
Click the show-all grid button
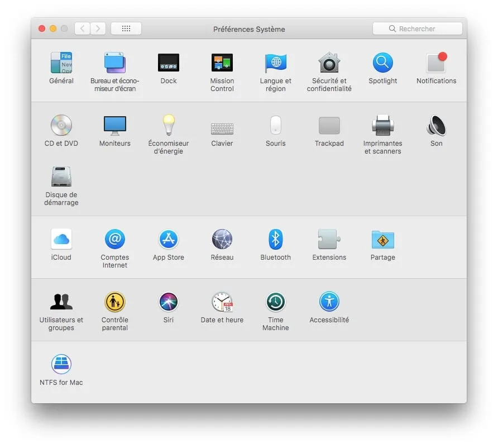click(x=126, y=28)
